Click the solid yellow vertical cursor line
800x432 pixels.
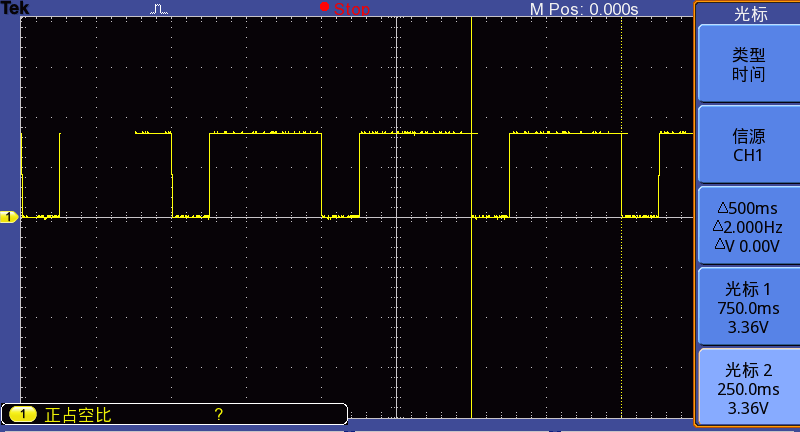coord(471,217)
